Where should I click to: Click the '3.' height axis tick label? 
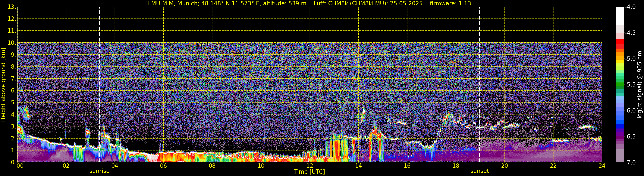pyautogui.click(x=13, y=127)
